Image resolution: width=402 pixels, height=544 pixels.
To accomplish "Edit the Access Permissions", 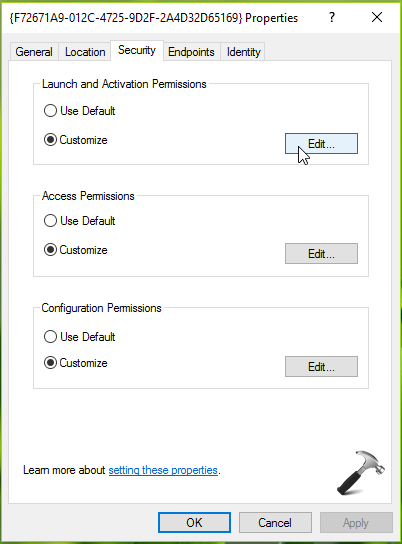I will 321,254.
